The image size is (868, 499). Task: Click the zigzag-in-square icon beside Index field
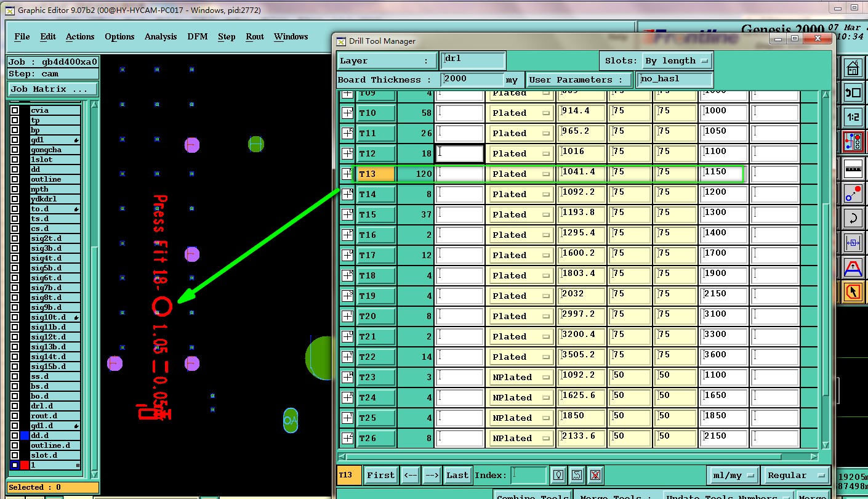577,475
